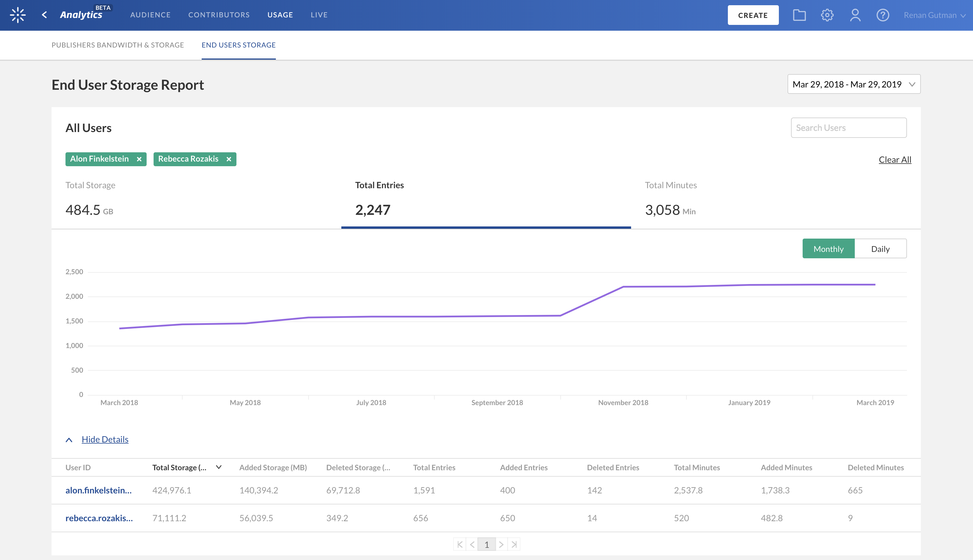Select the Monthly graph view
The width and height of the screenshot is (973, 560).
click(x=828, y=249)
